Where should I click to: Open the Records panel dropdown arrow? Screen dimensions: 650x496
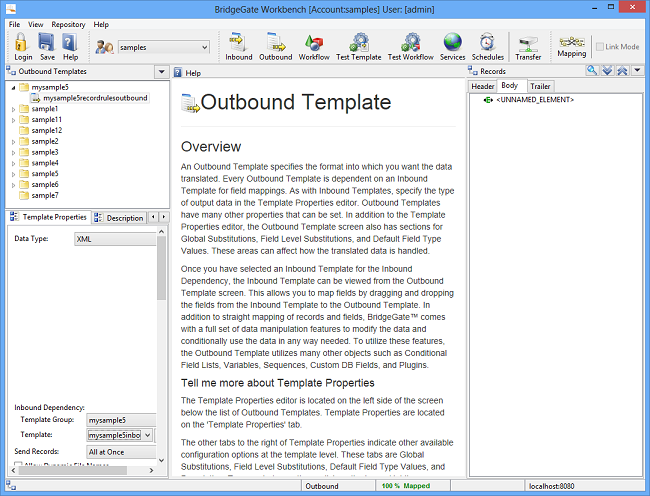638,70
